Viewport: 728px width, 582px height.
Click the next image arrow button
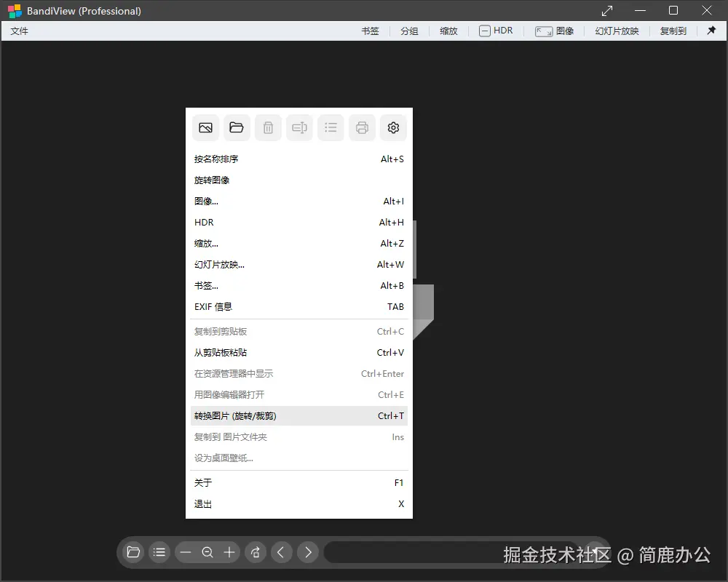307,552
